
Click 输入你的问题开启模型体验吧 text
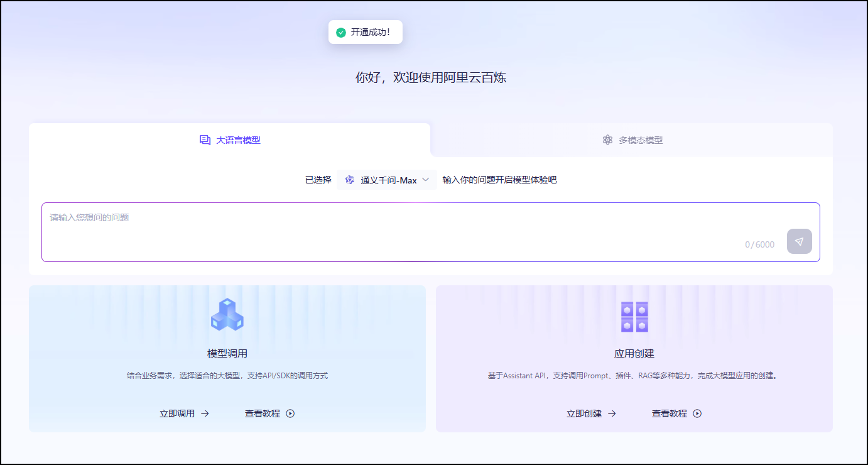click(500, 180)
